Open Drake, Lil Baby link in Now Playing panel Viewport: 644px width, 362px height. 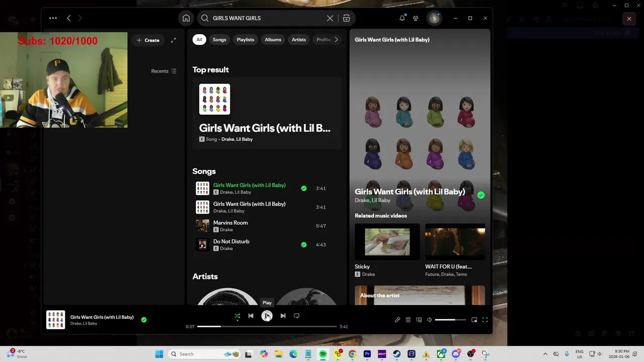point(372,200)
